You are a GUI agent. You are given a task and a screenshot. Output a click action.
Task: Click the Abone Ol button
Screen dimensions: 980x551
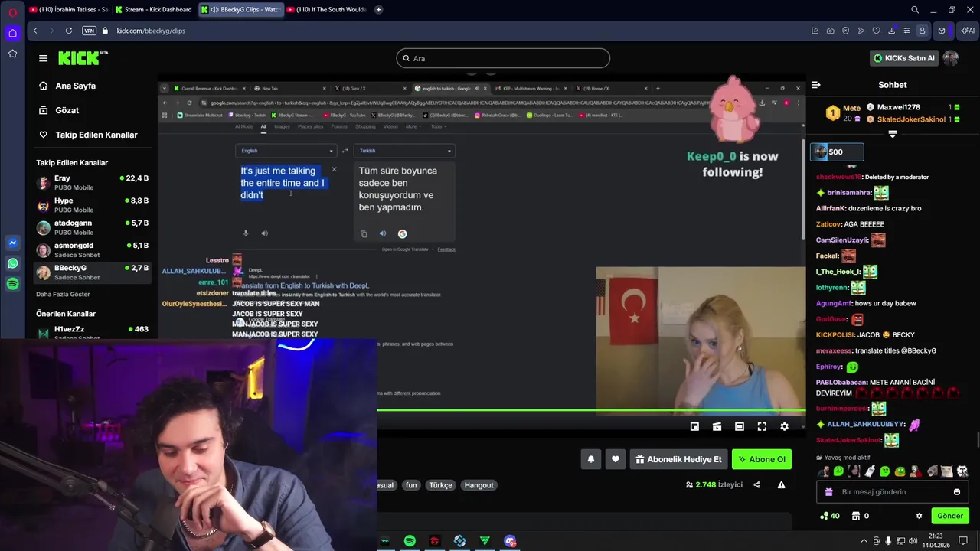click(x=762, y=459)
